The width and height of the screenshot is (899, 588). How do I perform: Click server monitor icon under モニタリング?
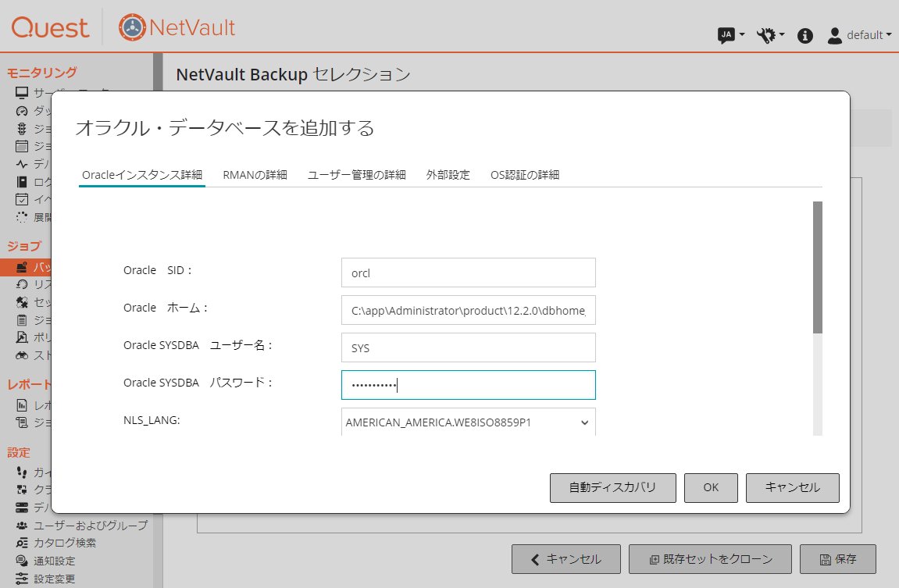pos(22,93)
